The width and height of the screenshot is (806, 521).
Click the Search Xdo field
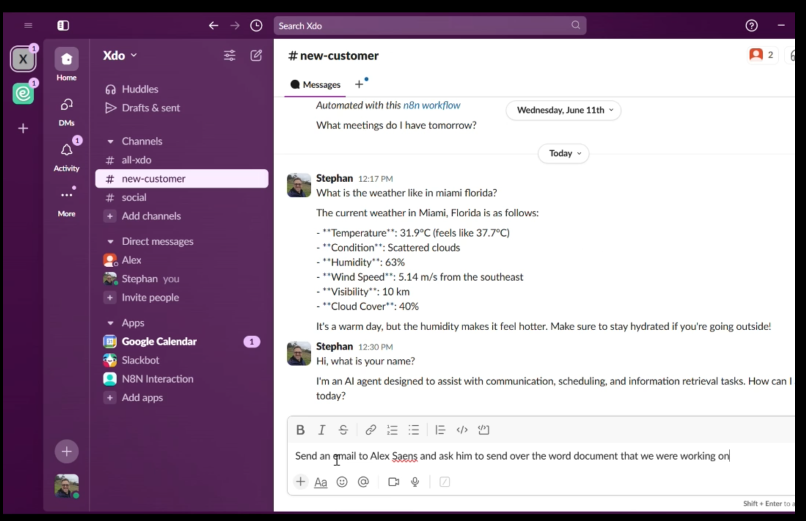[x=430, y=25]
